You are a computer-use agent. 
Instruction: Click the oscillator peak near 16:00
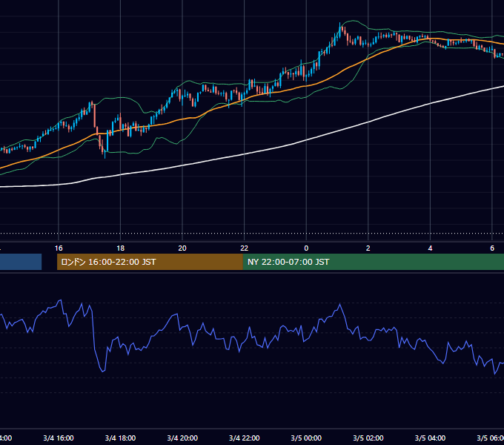pos(60,300)
